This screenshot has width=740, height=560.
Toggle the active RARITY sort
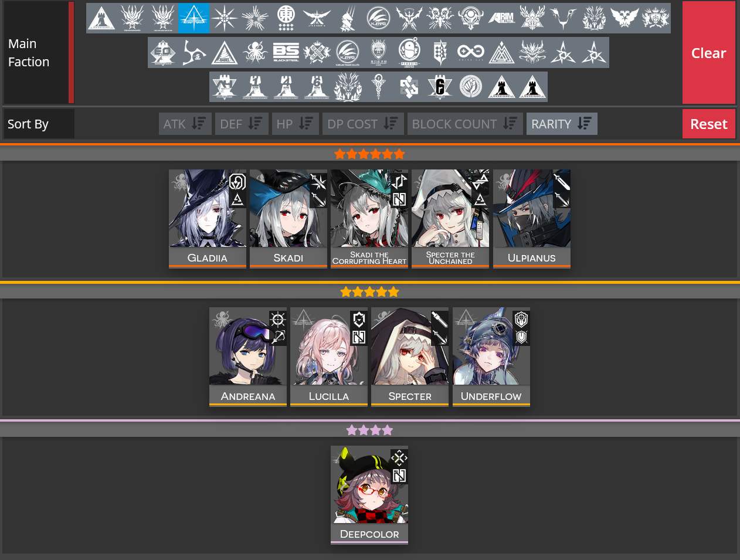click(562, 124)
